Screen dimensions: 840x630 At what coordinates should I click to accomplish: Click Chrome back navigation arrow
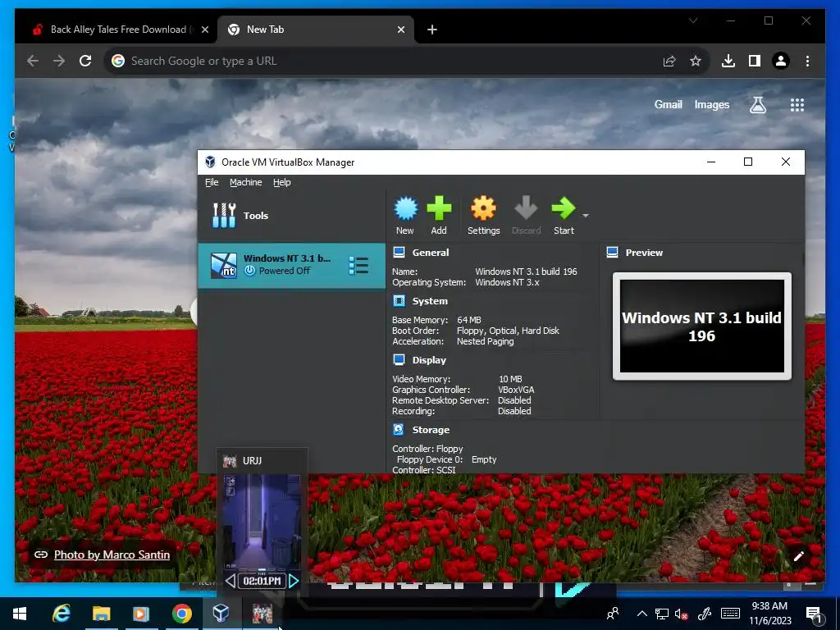(x=33, y=61)
